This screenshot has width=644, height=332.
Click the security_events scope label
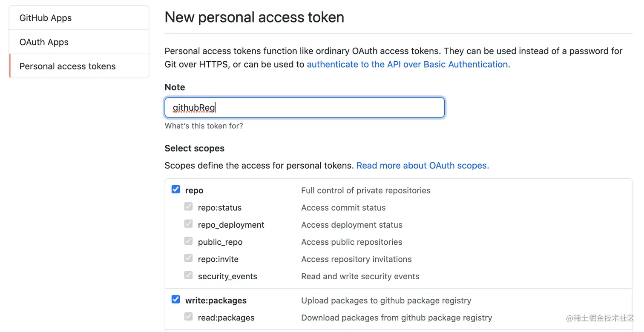[227, 277]
